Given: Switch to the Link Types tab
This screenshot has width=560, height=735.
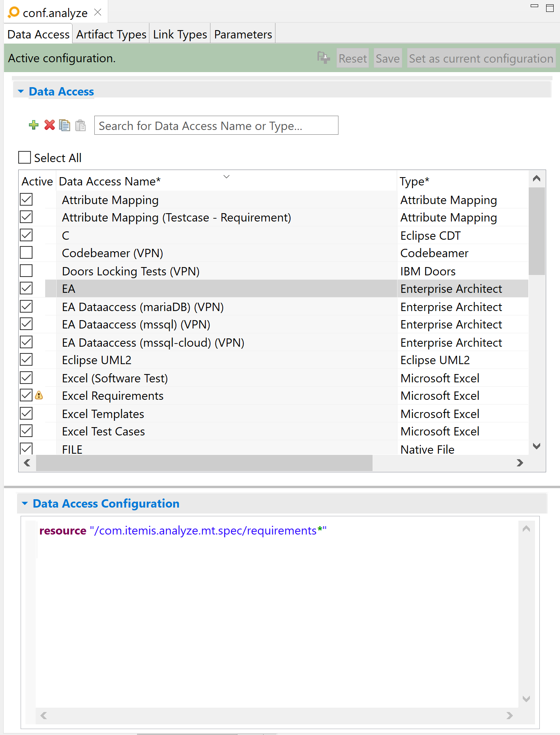Looking at the screenshot, I should click(180, 34).
